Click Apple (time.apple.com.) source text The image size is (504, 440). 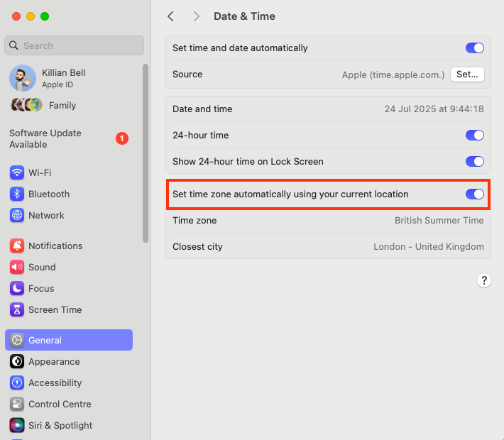[393, 75]
